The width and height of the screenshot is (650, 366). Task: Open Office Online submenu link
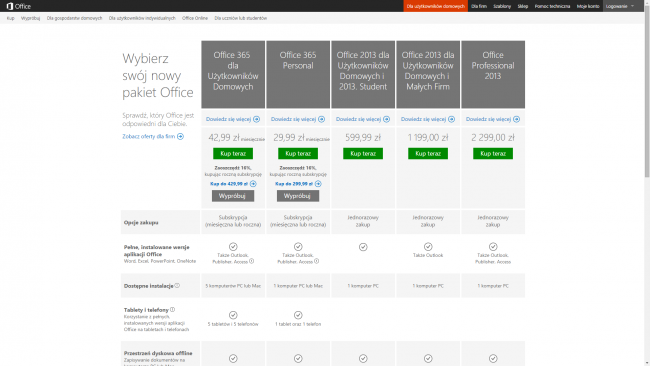[195, 18]
